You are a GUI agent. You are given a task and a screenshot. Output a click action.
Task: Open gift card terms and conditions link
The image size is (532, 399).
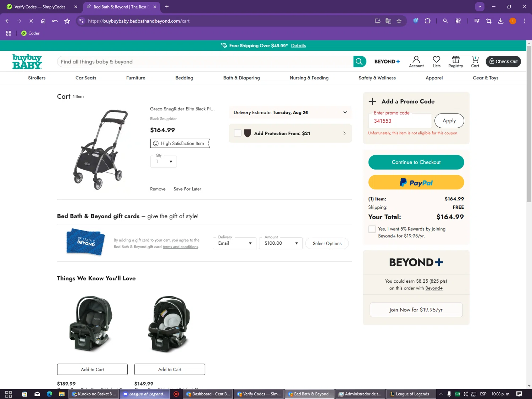[x=181, y=247]
